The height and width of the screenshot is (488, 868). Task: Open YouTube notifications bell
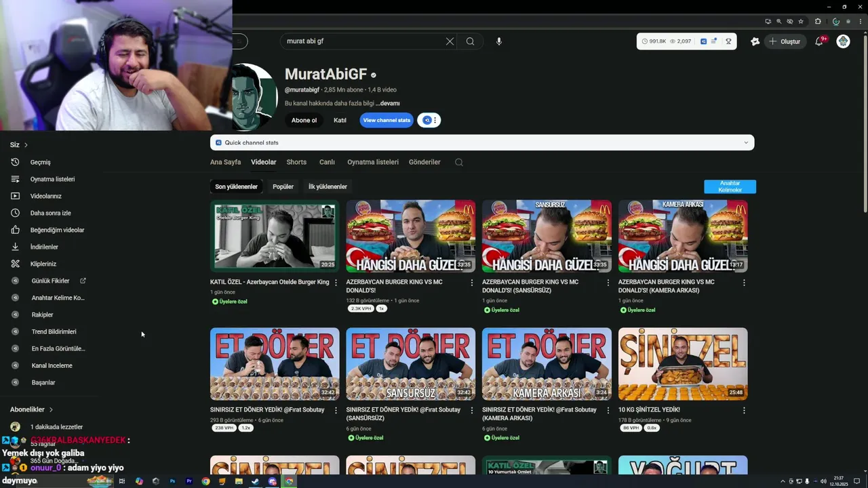(x=819, y=41)
